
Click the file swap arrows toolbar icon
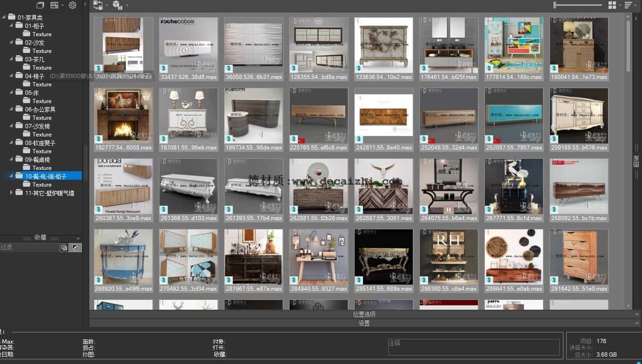[98, 5]
